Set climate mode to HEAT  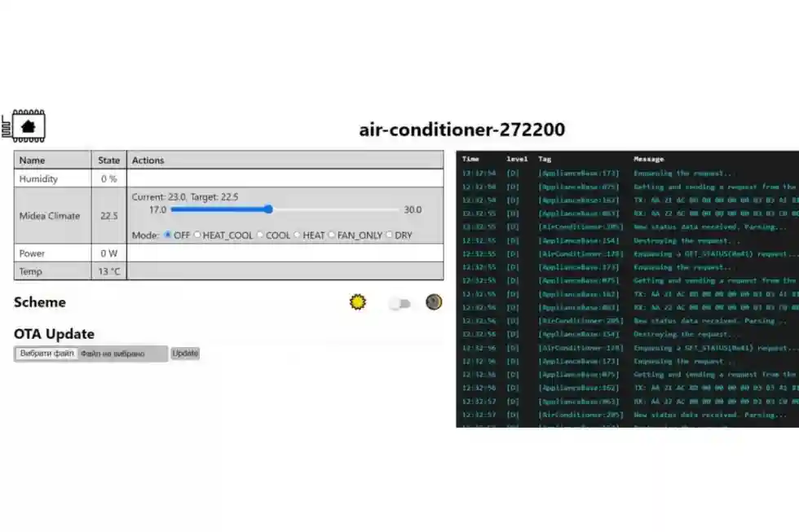point(298,235)
